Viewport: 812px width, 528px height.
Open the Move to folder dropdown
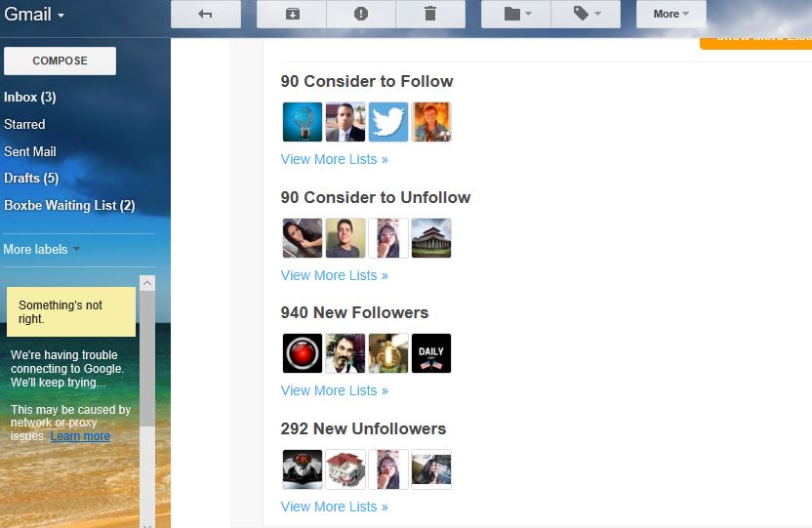[x=516, y=14]
